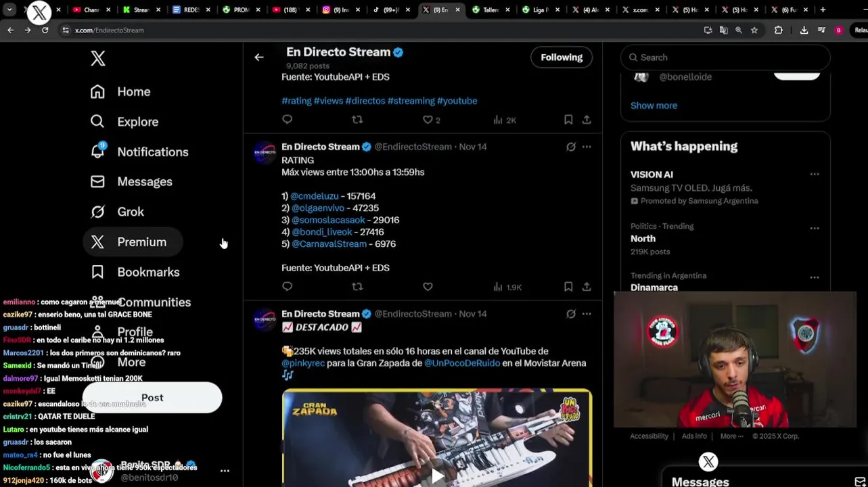This screenshot has width=868, height=487.
Task: Click the Following button
Action: [562, 57]
